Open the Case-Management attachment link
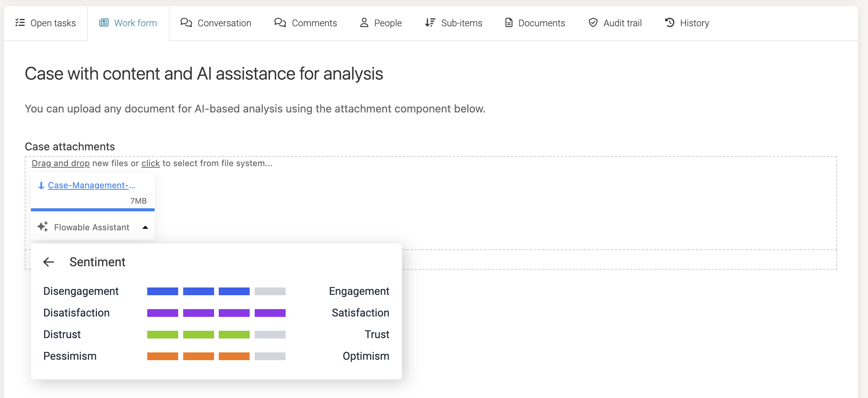 click(x=92, y=185)
